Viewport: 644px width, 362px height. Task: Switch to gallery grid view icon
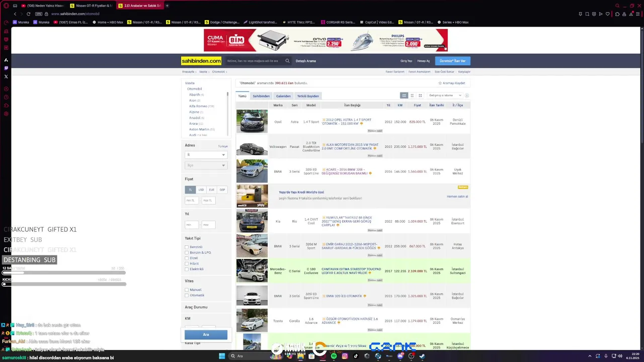pyautogui.click(x=420, y=96)
